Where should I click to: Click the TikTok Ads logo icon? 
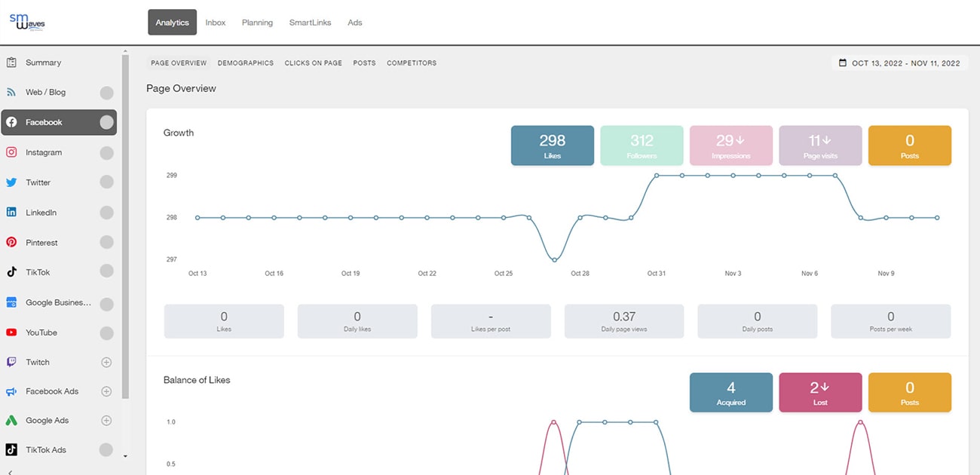coord(11,450)
